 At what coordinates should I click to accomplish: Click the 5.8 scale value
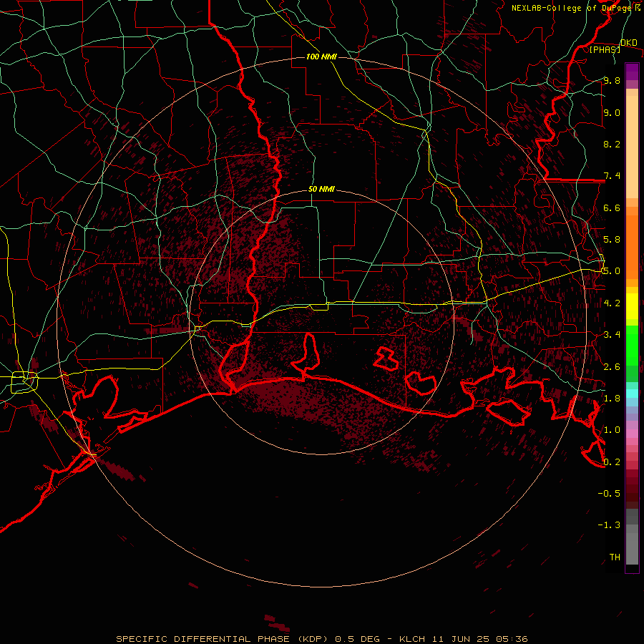point(612,240)
